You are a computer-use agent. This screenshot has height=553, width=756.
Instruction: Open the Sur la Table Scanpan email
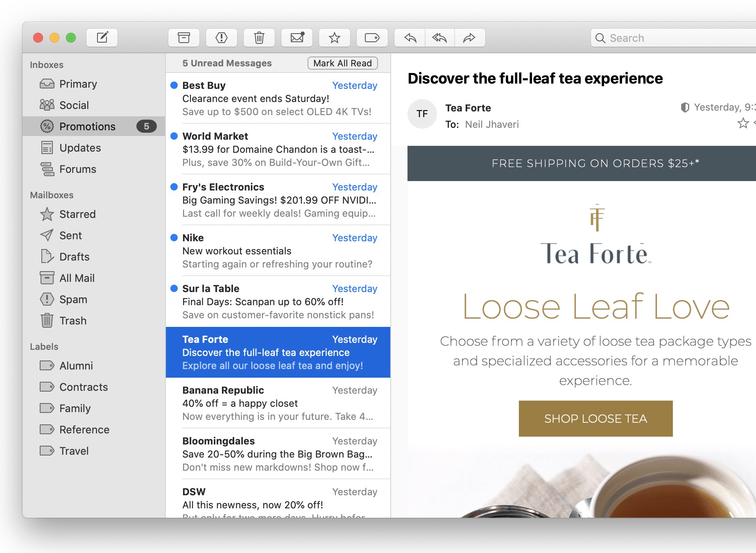278,301
